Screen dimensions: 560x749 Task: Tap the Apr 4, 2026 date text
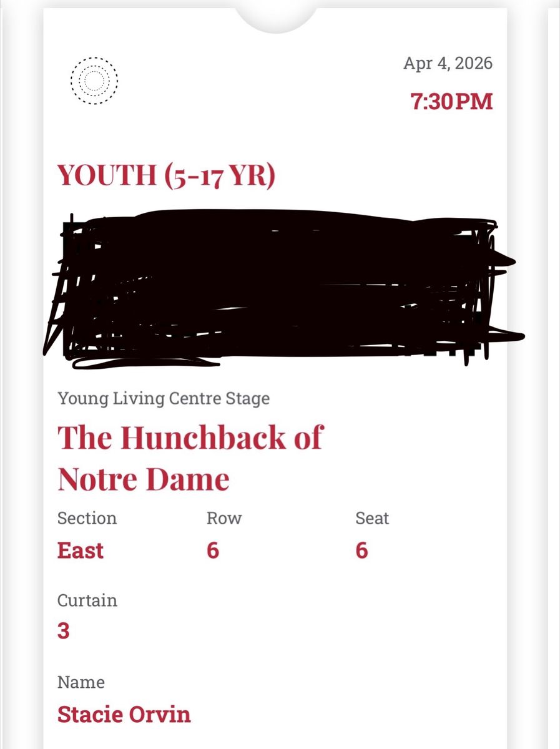[x=448, y=64]
